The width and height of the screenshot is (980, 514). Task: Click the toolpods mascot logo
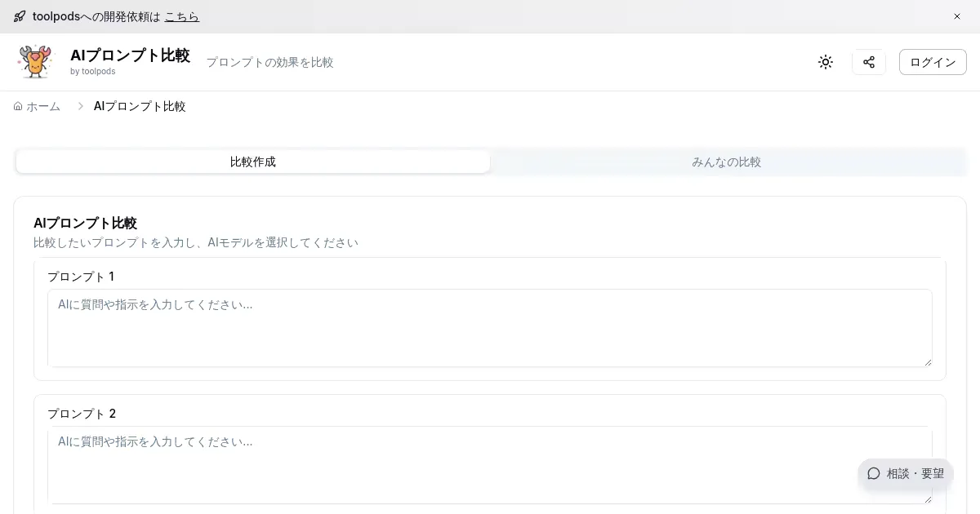[x=34, y=62]
